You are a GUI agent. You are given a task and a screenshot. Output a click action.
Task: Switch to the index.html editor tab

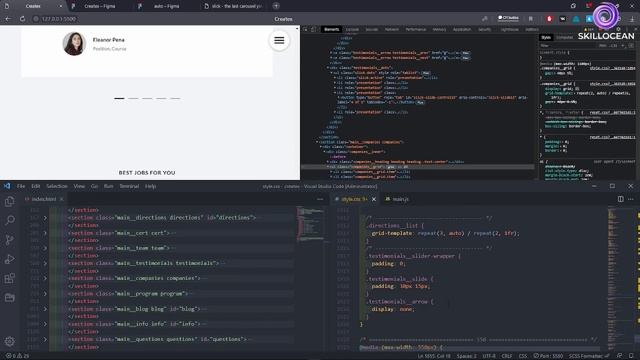tap(44, 199)
